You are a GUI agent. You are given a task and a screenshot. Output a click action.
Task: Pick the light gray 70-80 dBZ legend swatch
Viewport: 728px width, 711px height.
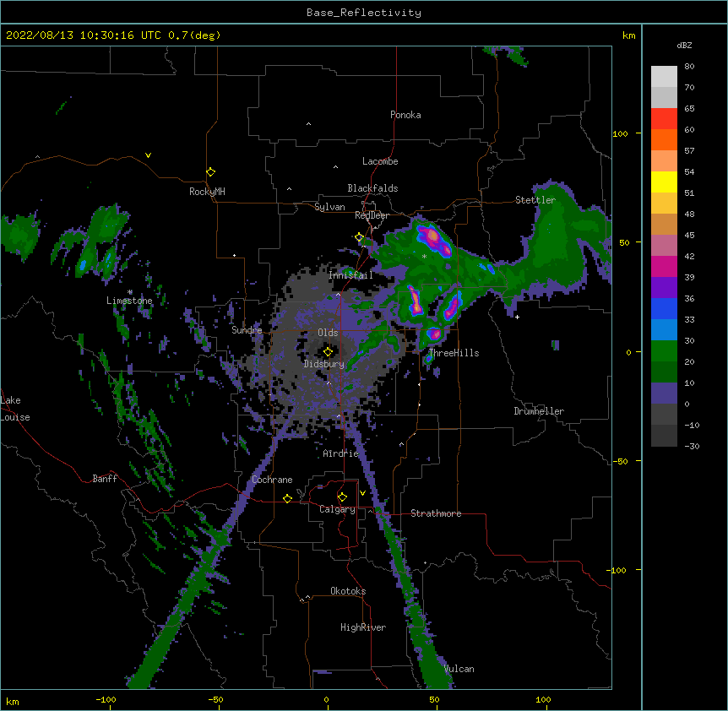click(x=664, y=77)
